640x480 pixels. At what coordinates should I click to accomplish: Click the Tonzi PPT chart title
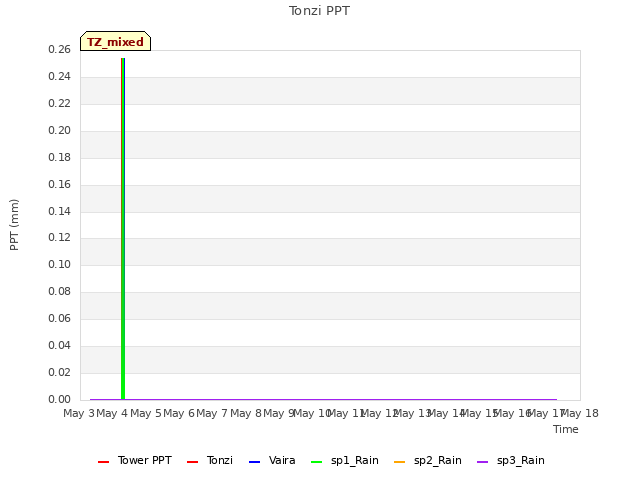click(x=319, y=11)
